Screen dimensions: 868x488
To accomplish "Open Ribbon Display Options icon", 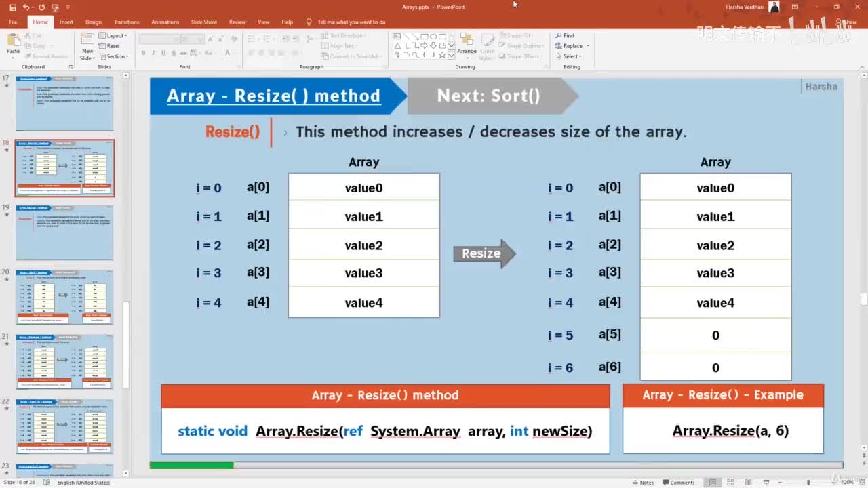I will (794, 7).
